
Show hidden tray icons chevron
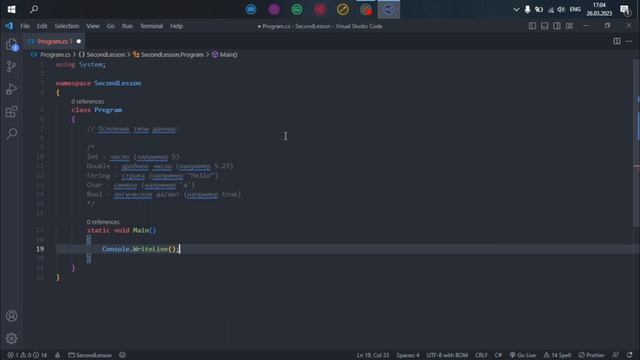pyautogui.click(x=516, y=9)
